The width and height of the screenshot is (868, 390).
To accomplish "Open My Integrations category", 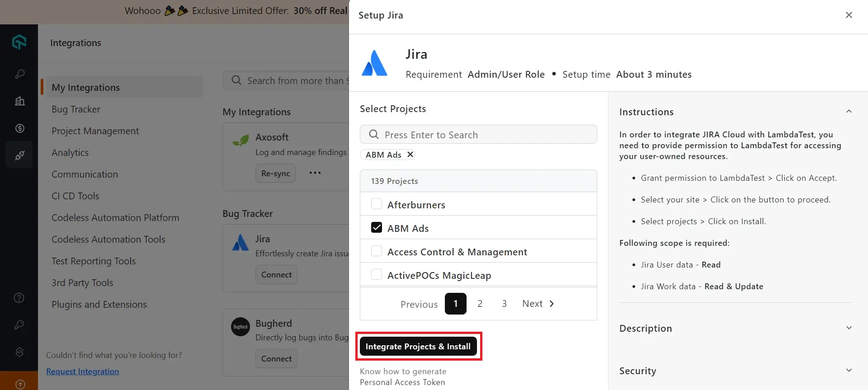I will (x=124, y=87).
